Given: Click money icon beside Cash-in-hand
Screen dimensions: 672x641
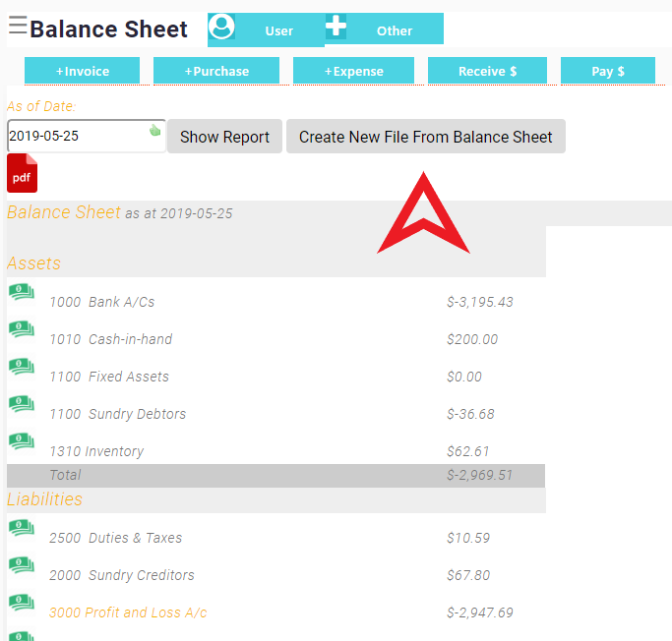Looking at the screenshot, I should click(x=22, y=329).
